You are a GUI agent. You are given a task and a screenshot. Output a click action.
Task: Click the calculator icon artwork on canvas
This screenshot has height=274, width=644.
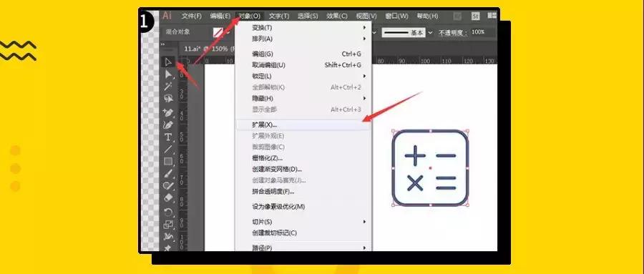pos(430,168)
